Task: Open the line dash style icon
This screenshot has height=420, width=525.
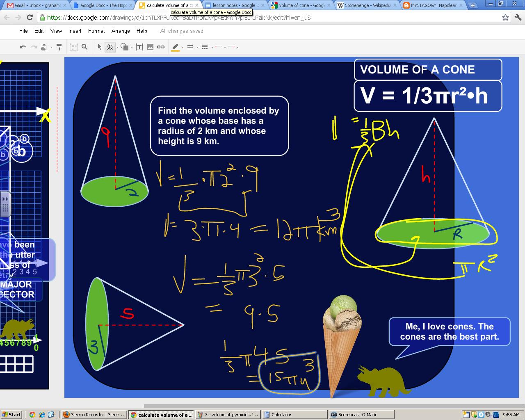Action: tap(205, 47)
